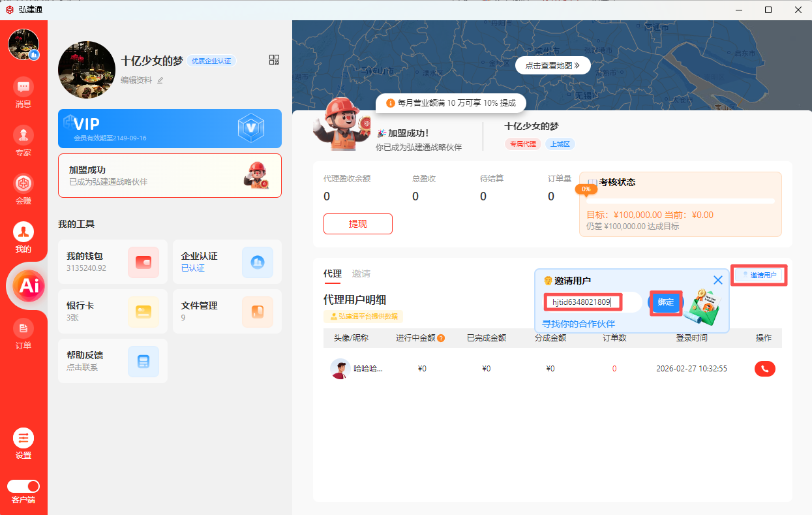Viewport: 812px width, 515px height.
Task: Toggle the 客户端 client mode switch
Action: 23,486
